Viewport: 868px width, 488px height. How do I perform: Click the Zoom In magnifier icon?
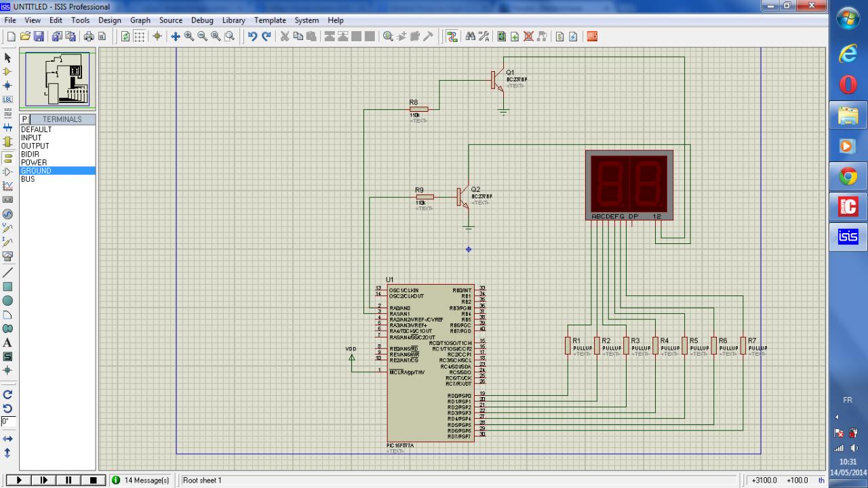pos(189,37)
